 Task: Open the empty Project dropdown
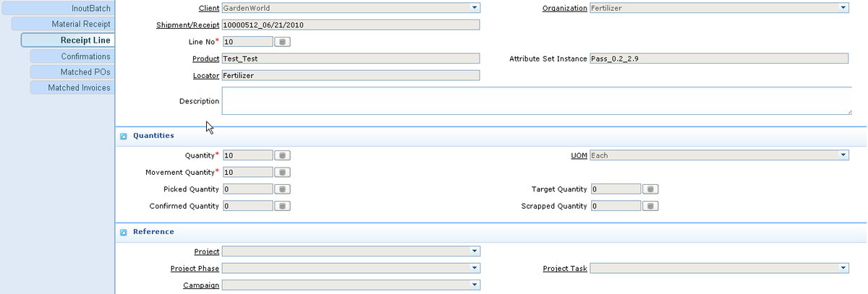351,251
